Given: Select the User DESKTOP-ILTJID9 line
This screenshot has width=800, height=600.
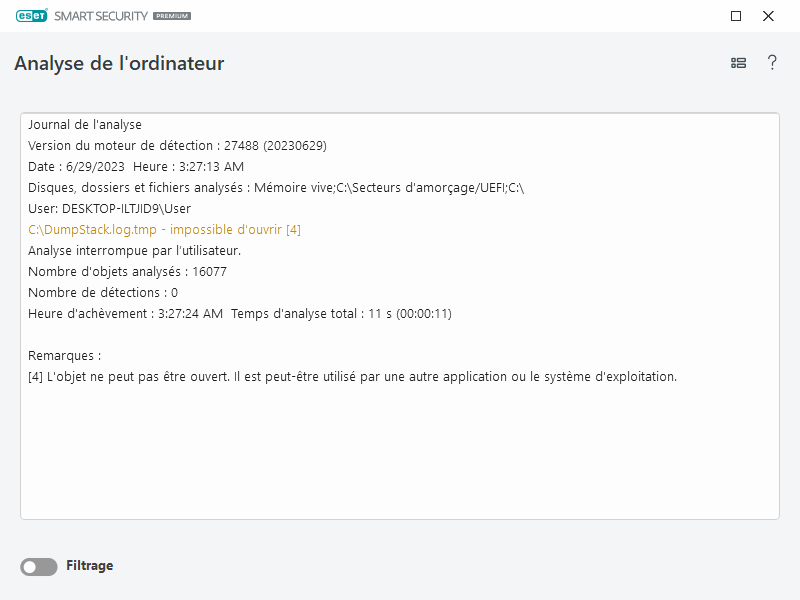Looking at the screenshot, I should click(109, 209).
